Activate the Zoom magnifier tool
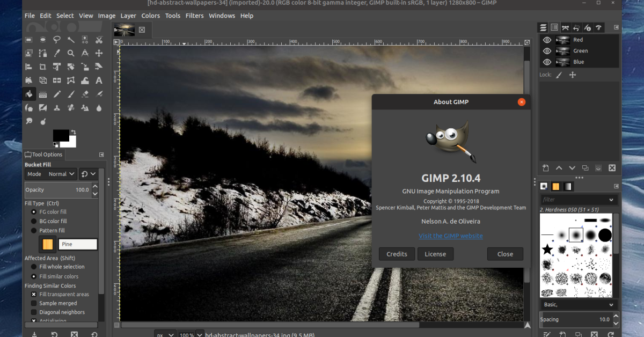The width and height of the screenshot is (644, 337). [x=71, y=53]
